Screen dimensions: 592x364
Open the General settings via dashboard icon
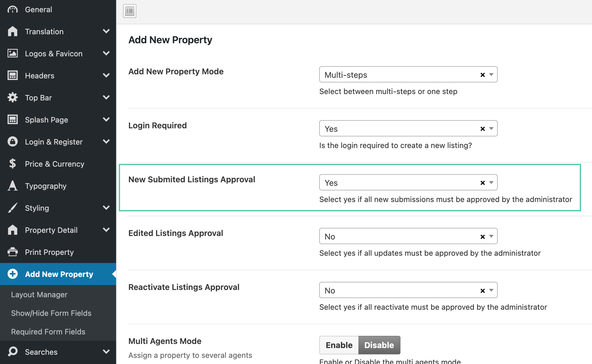[x=12, y=9]
